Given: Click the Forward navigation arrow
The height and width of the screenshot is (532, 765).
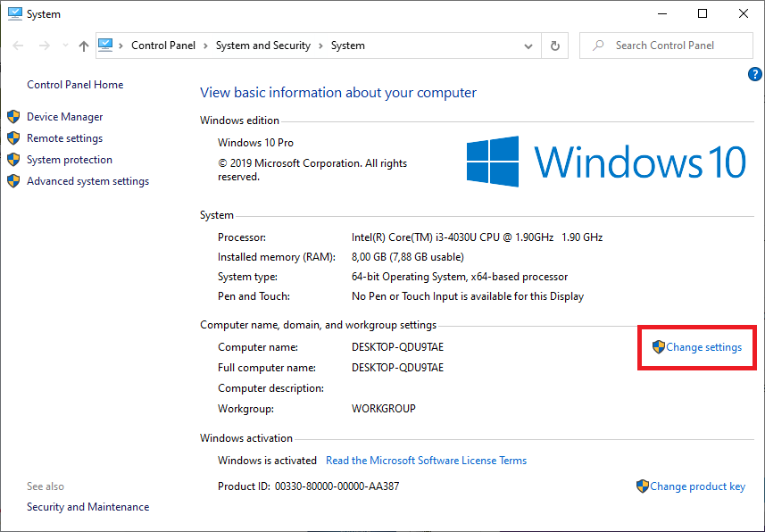Looking at the screenshot, I should [x=44, y=46].
